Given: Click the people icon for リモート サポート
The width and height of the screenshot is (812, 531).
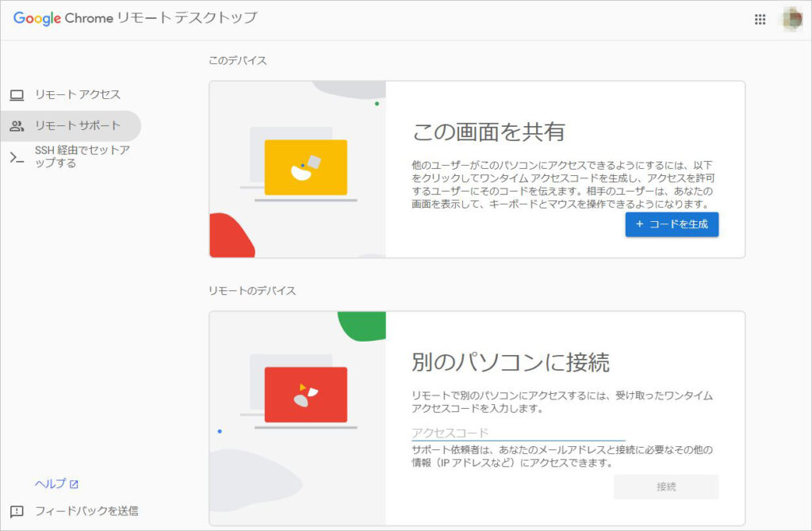Looking at the screenshot, I should coord(17,126).
